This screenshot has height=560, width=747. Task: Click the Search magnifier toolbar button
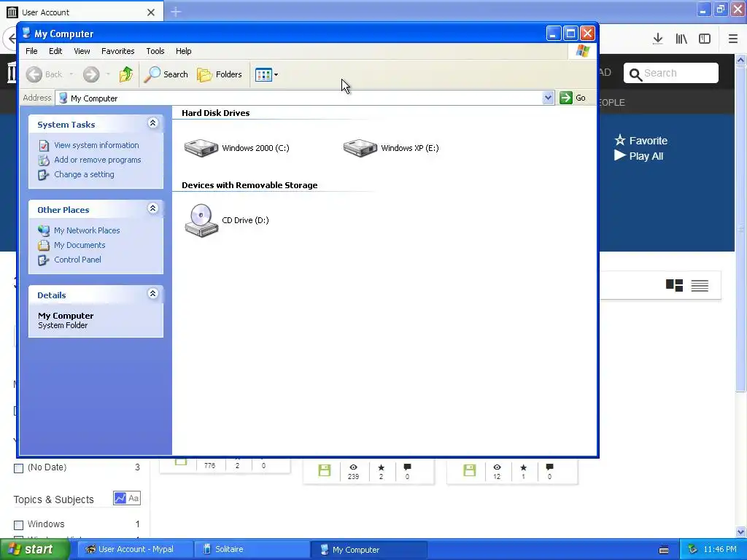coord(166,74)
